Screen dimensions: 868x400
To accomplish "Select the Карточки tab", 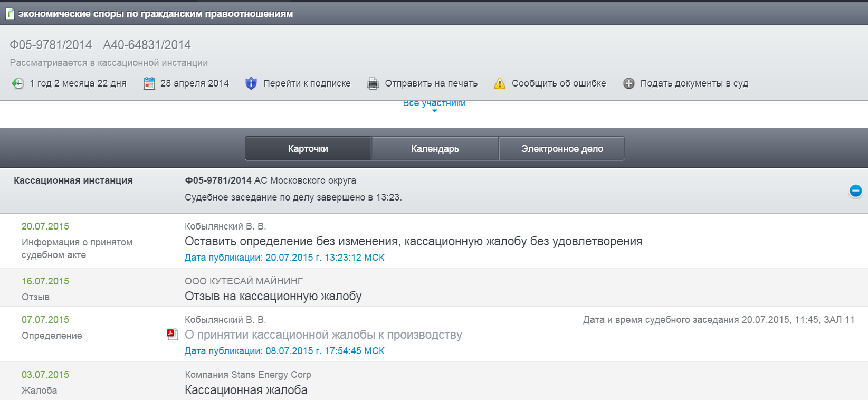I will (308, 149).
